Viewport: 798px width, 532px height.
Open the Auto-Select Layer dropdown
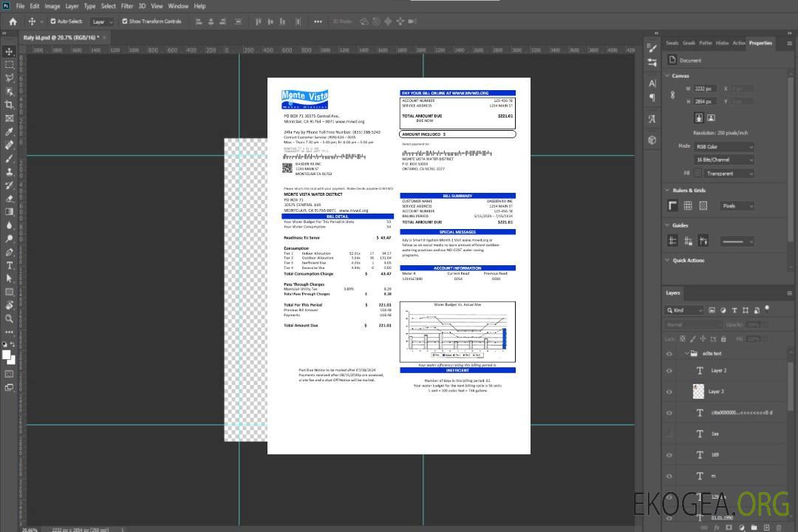click(102, 21)
